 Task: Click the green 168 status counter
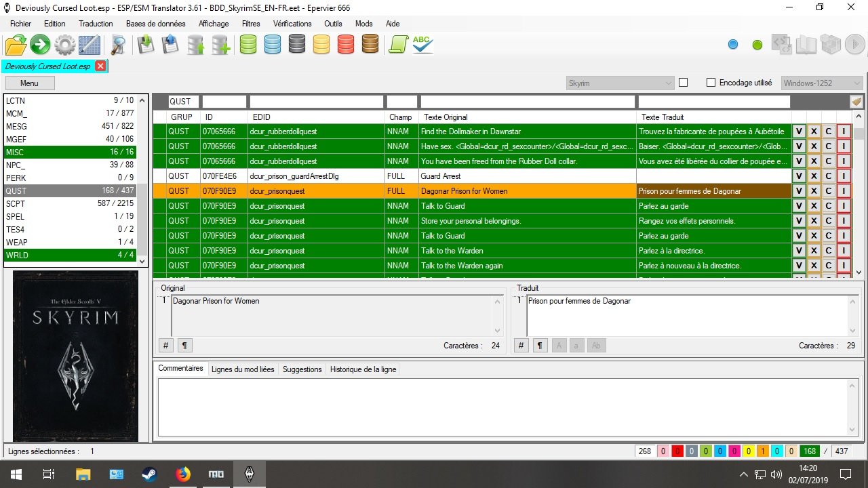point(808,451)
